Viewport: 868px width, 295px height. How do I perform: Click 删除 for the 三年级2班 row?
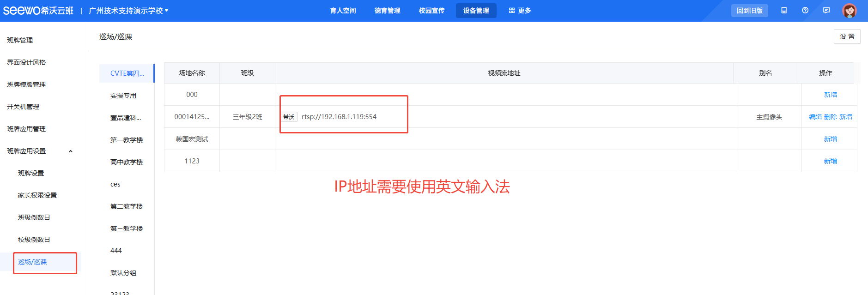(x=830, y=117)
